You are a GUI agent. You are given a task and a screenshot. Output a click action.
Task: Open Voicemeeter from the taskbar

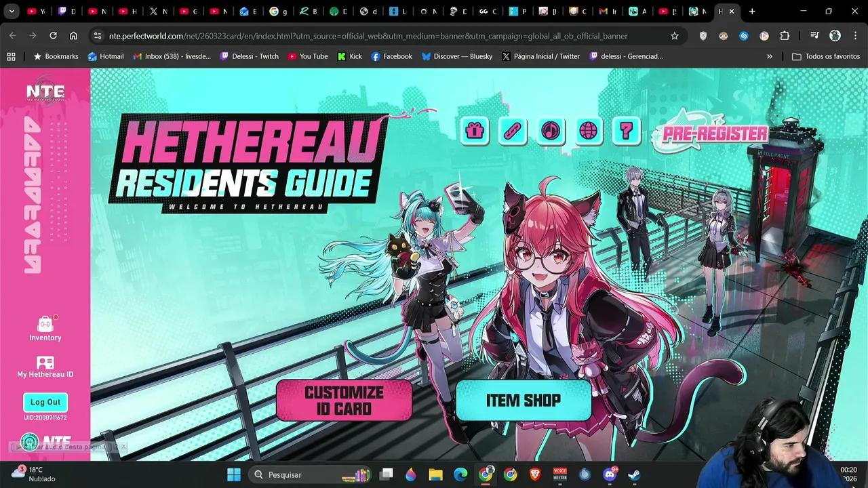tap(560, 474)
